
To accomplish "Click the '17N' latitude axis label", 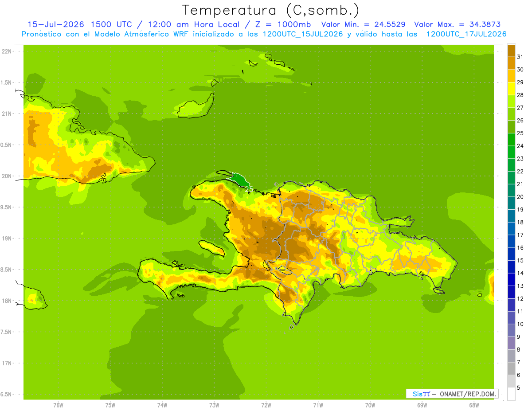I will pyautogui.click(x=7, y=363).
